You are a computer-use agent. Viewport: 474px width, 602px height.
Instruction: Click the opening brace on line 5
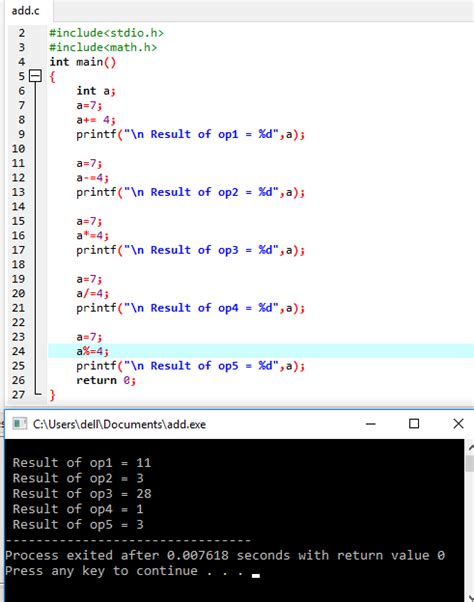tap(52, 77)
